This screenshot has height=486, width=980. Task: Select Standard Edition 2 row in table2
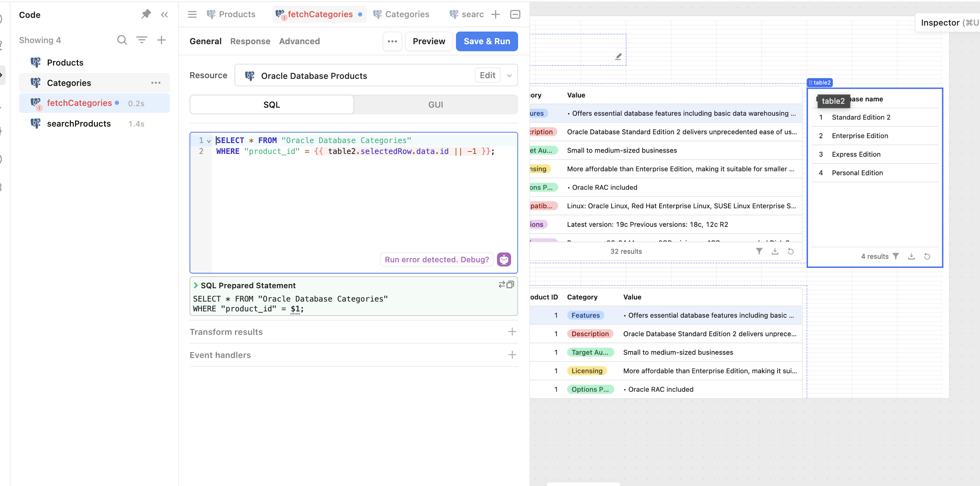pos(875,117)
